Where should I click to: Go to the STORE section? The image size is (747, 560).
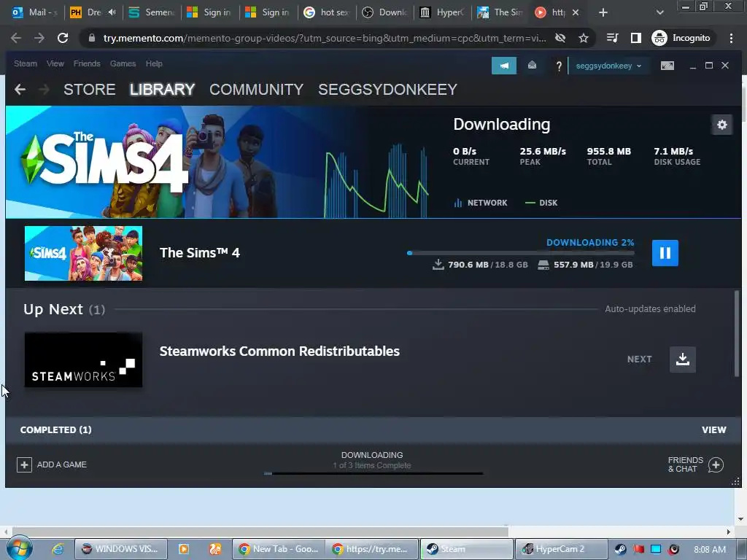(x=90, y=90)
